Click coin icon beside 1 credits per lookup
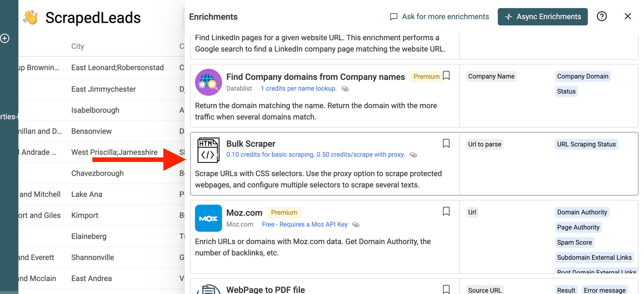Image resolution: width=644 pixels, height=294 pixels. (x=345, y=89)
